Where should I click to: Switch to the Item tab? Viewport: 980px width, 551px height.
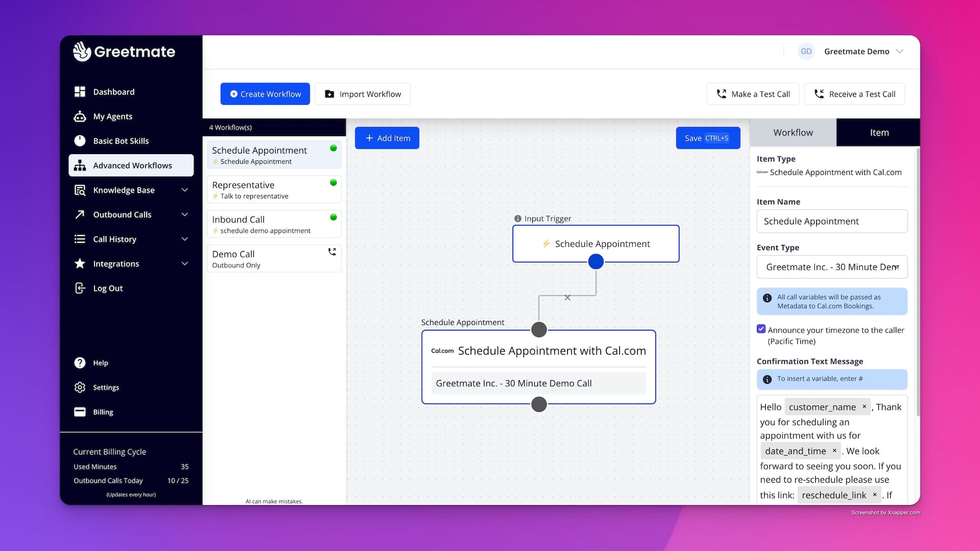(x=879, y=132)
